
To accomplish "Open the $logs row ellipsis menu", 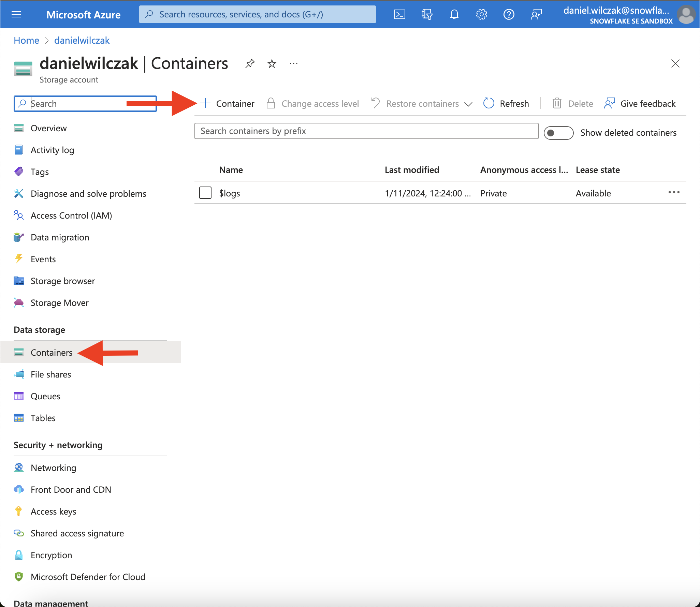I will coord(674,193).
